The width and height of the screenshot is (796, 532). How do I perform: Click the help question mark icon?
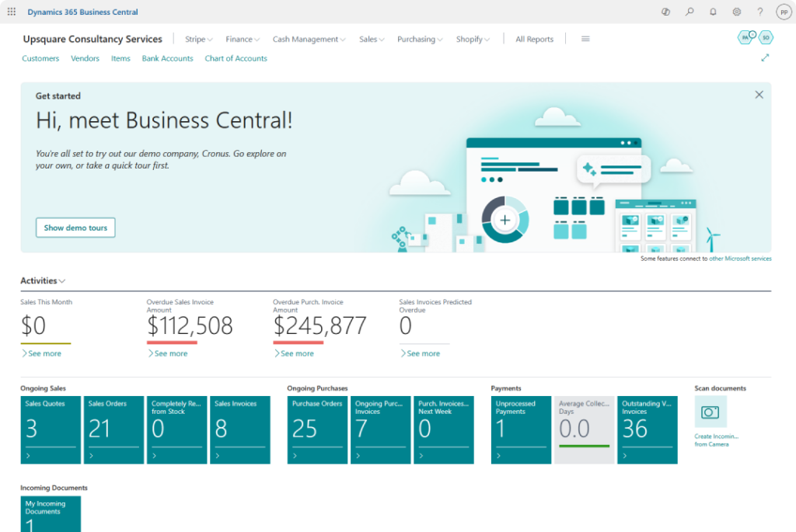(x=760, y=12)
